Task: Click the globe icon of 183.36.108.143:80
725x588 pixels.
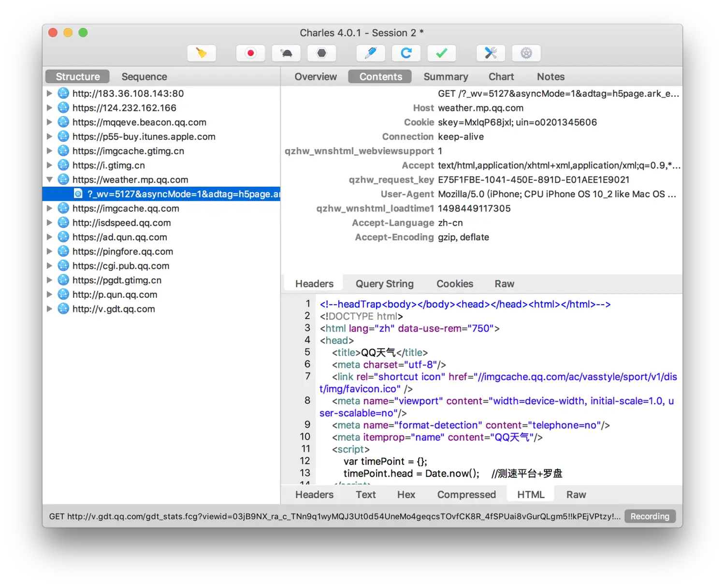Action: 63,93
